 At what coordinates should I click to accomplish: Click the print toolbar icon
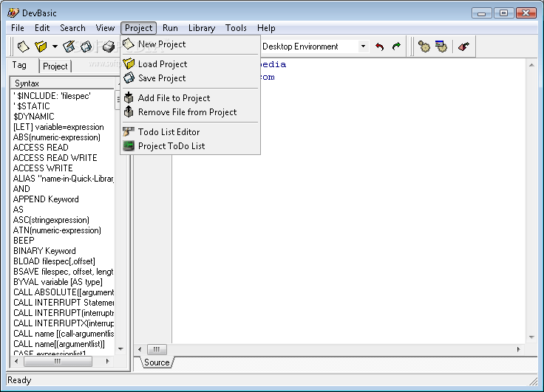point(109,47)
